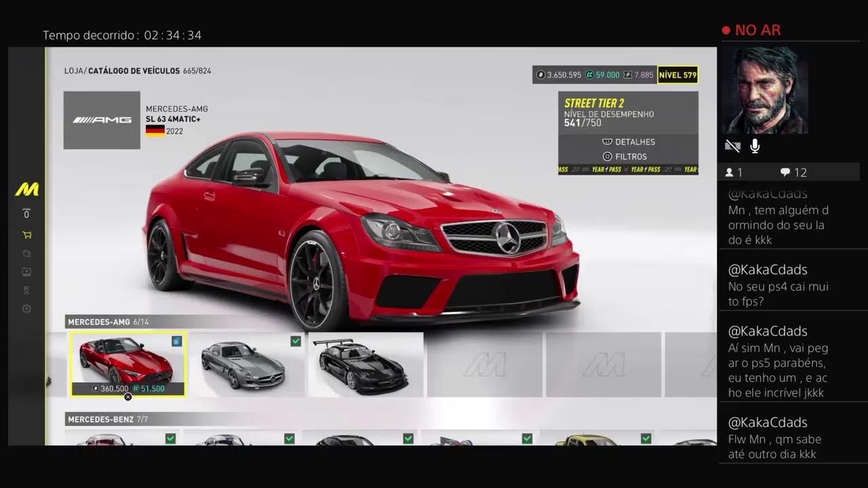Click the red NO AR live indicator
The image size is (868, 488).
tap(751, 30)
